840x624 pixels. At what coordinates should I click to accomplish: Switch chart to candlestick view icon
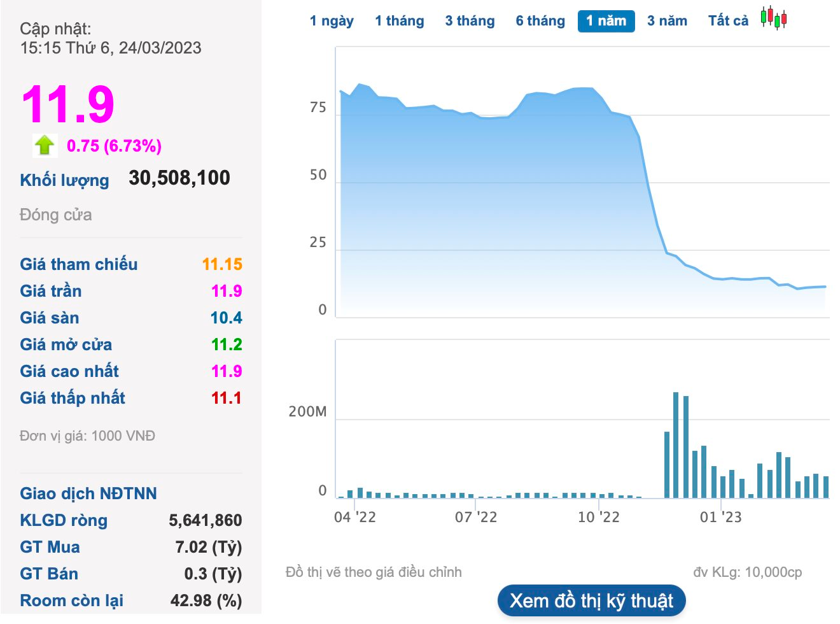[774, 18]
